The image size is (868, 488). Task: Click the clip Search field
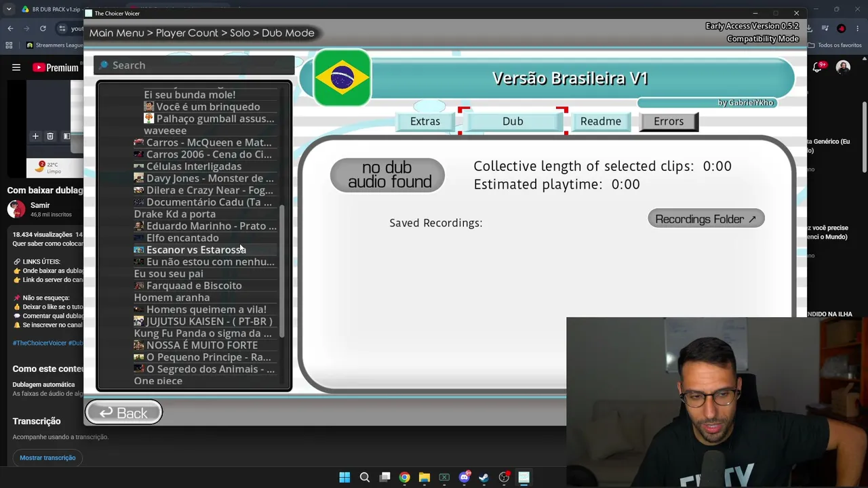pyautogui.click(x=194, y=65)
